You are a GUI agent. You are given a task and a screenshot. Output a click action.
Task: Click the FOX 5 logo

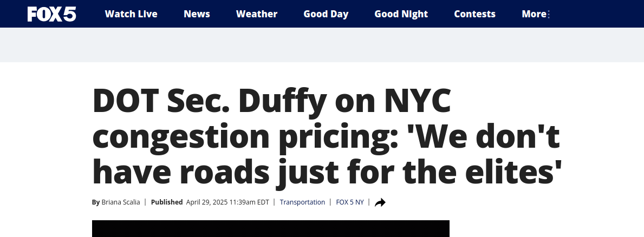coord(52,14)
